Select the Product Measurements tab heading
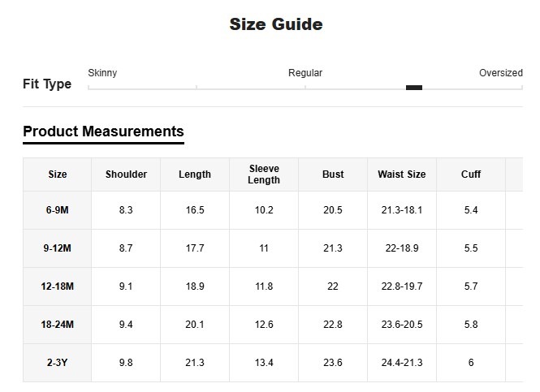 point(103,131)
